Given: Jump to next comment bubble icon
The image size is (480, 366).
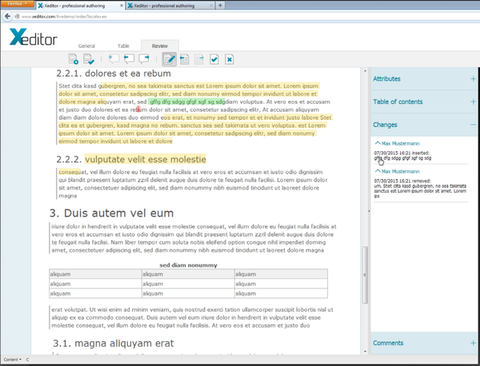Looking at the screenshot, I should (x=144, y=59).
